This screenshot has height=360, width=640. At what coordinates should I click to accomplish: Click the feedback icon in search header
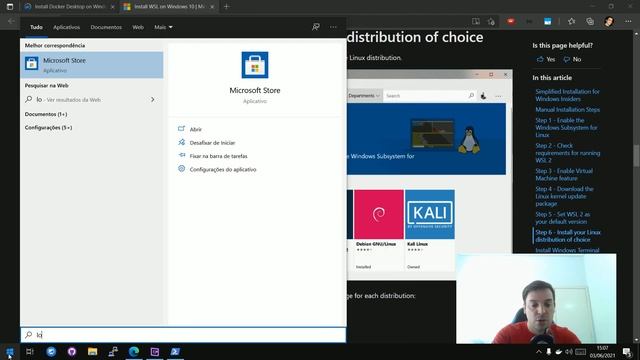(x=316, y=27)
